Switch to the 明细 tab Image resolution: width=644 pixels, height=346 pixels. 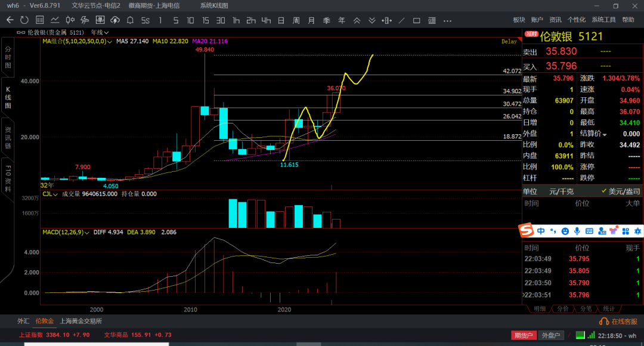(539, 308)
